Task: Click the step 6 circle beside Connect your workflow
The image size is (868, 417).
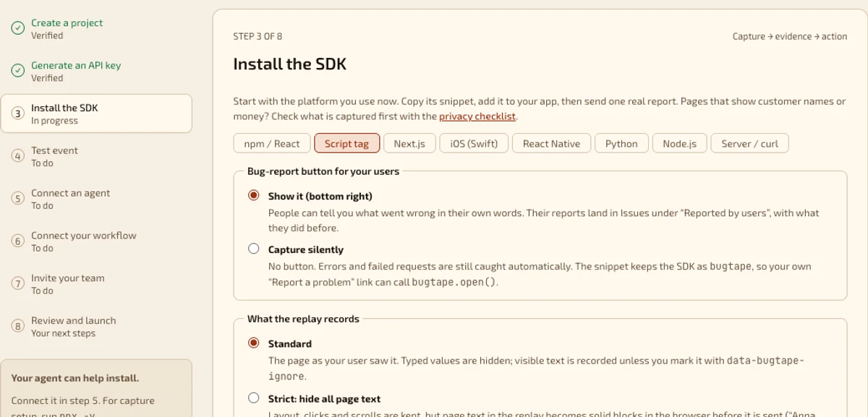Action: tap(18, 241)
